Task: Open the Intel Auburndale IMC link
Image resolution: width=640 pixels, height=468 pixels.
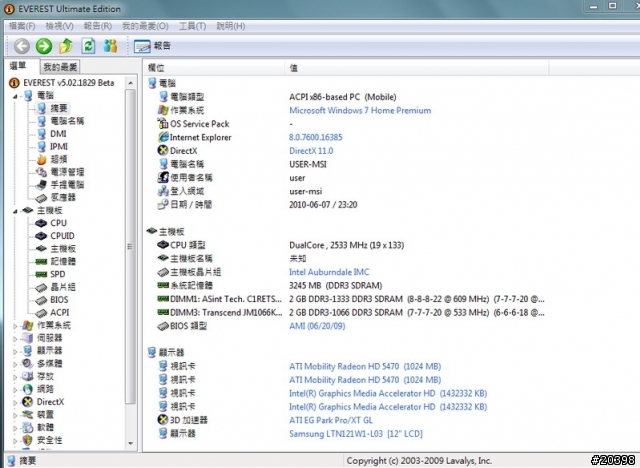Action: (x=329, y=272)
